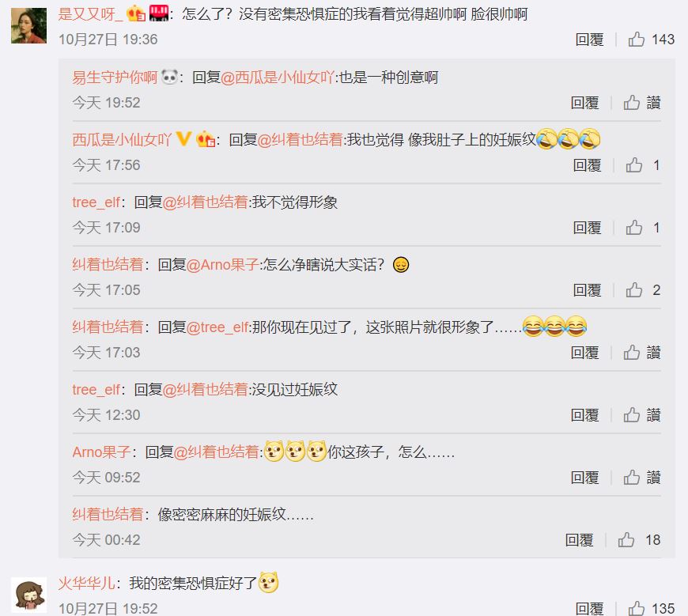Image resolution: width=688 pixels, height=616 pixels.
Task: Open 火华华儿 username link
Action: [x=87, y=583]
